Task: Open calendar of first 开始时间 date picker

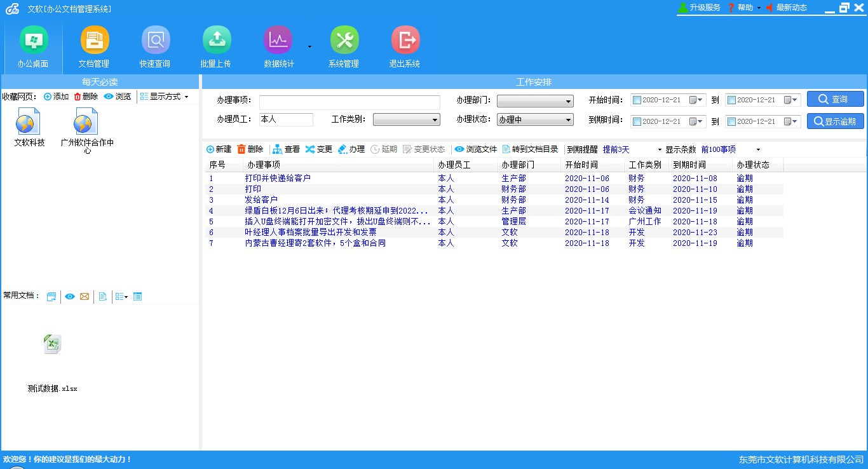Action: coord(696,100)
